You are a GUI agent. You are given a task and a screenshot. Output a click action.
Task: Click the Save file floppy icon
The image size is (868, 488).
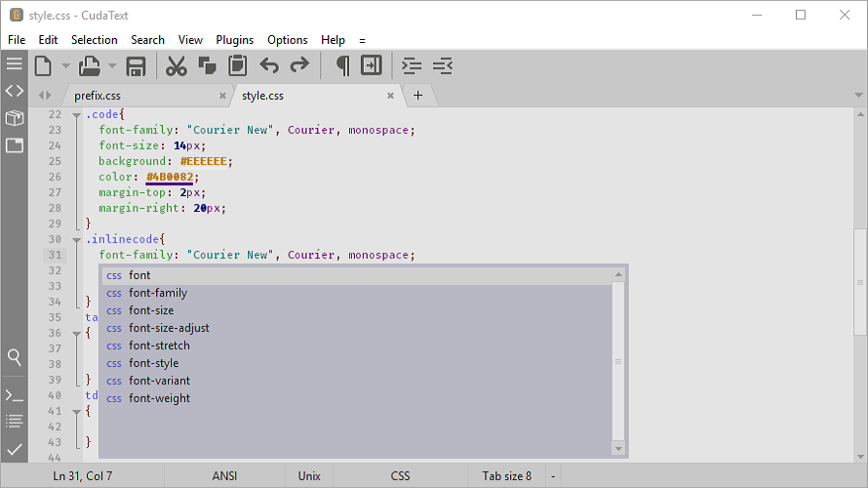pos(137,66)
